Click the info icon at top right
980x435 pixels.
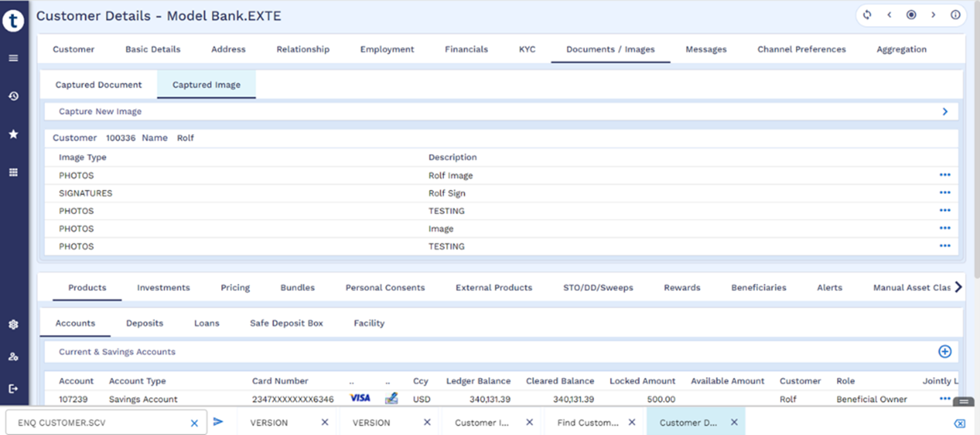955,15
